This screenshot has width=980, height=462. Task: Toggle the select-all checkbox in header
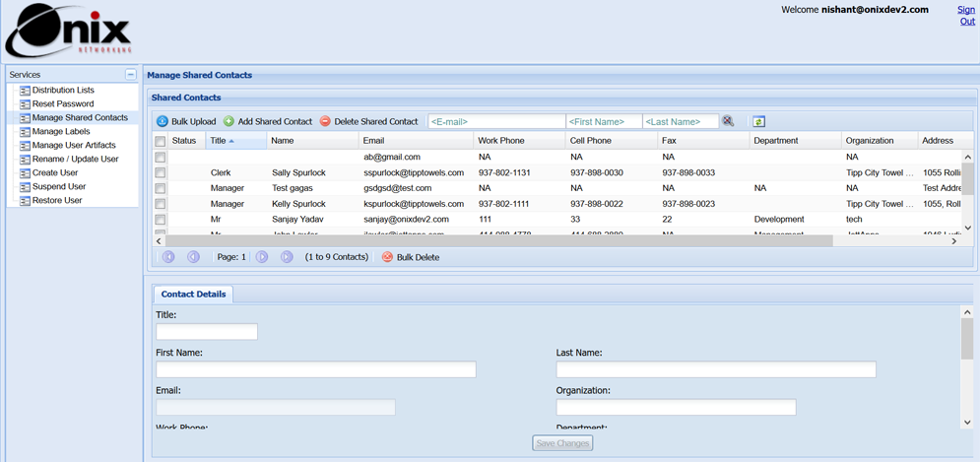click(160, 141)
